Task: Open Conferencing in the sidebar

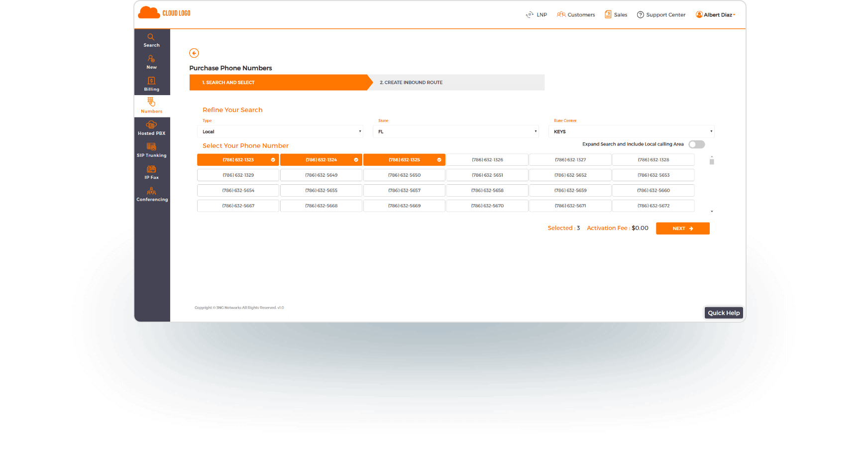Action: [x=152, y=194]
